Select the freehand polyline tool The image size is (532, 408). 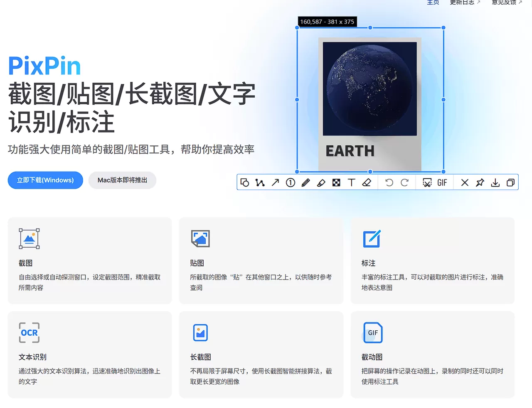(x=260, y=182)
